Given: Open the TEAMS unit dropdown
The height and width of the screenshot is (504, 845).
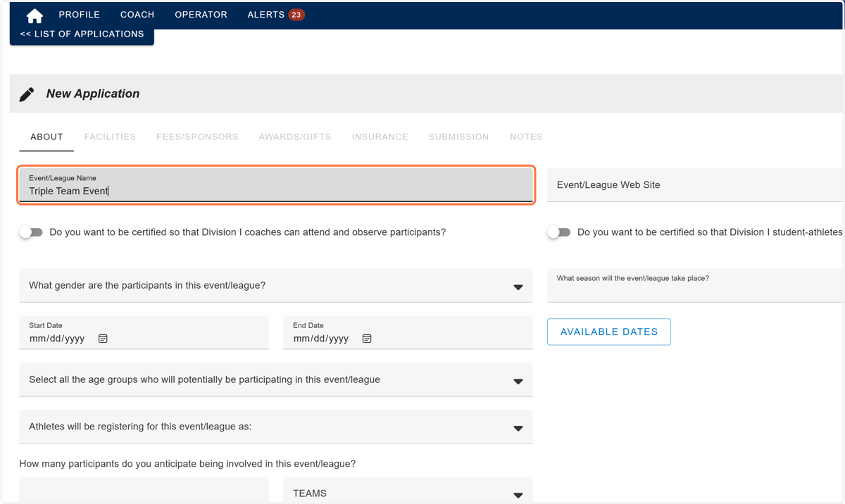Looking at the screenshot, I should coord(408,490).
